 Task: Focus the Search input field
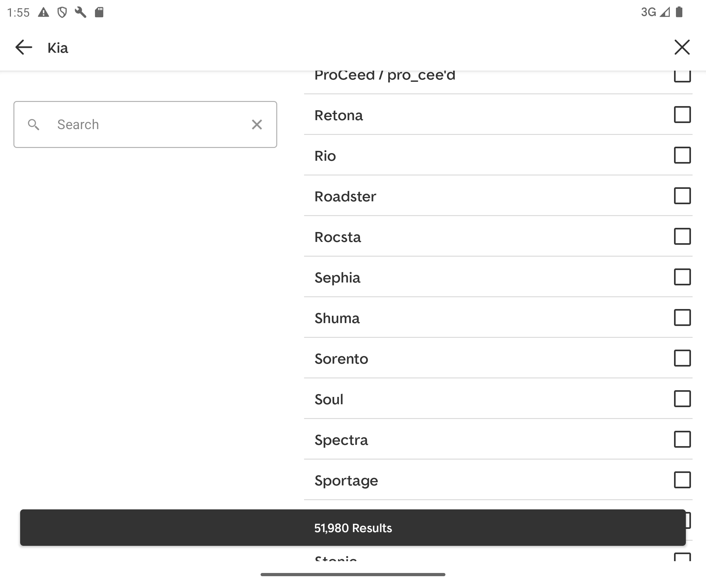tap(145, 125)
